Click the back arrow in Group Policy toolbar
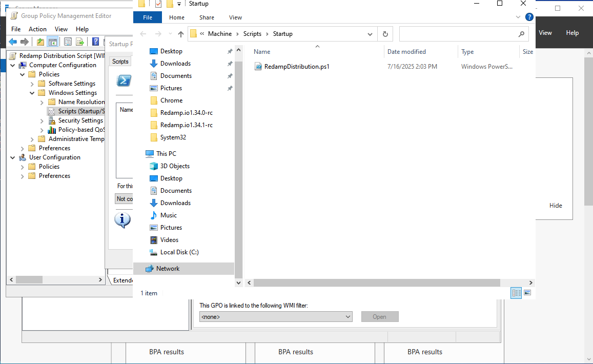 (13, 42)
